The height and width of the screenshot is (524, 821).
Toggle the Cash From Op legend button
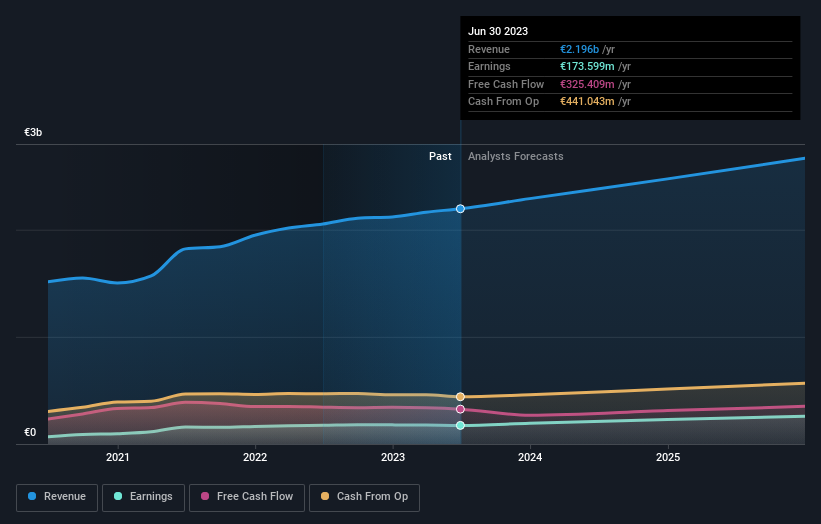(x=364, y=497)
